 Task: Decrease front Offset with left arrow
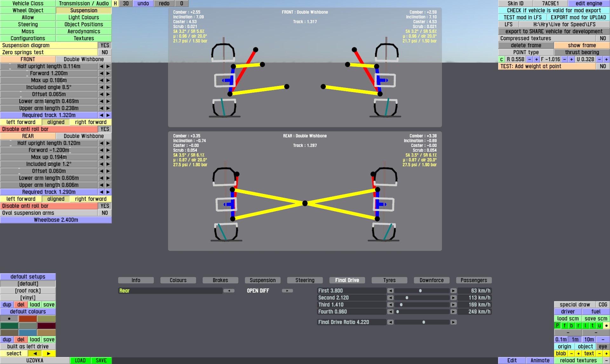[x=101, y=94]
